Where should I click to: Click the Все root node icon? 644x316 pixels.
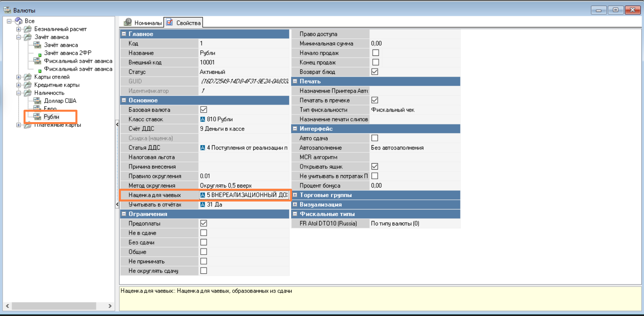tap(19, 21)
